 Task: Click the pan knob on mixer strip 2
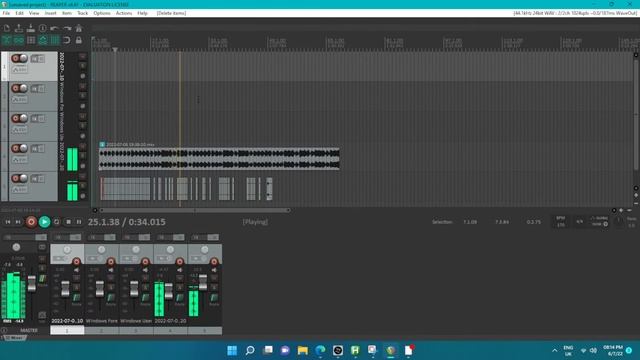[101, 249]
